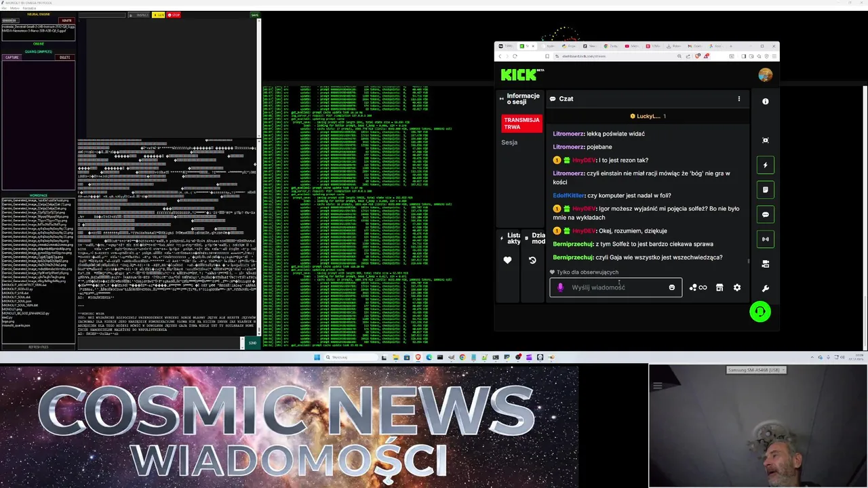Switch to the first browser tab

(505, 46)
